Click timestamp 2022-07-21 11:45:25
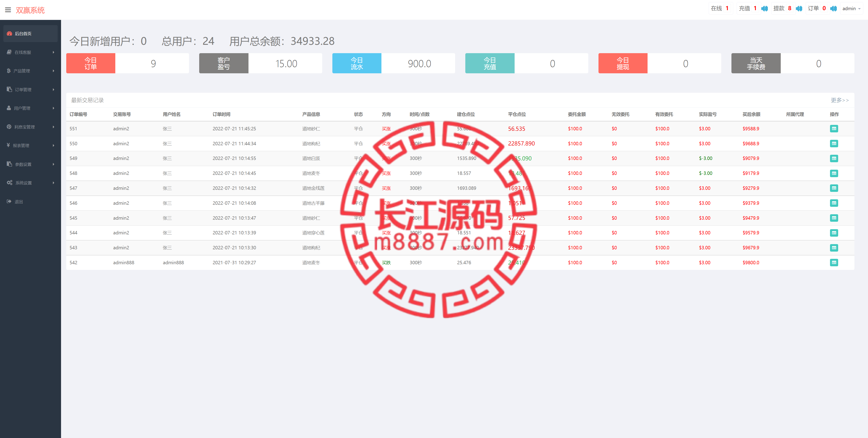868x438 pixels. [234, 129]
